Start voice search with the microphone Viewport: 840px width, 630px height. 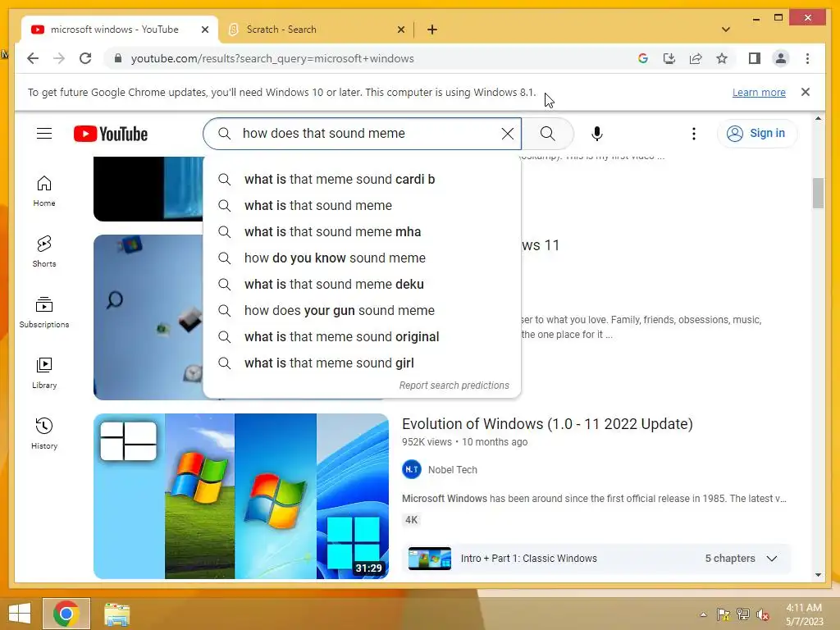597,134
